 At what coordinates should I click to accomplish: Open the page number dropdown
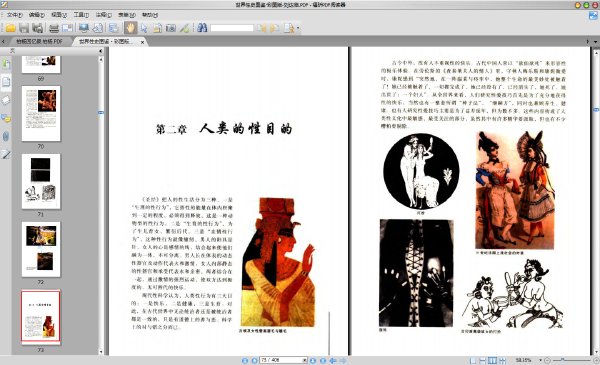pos(305,360)
